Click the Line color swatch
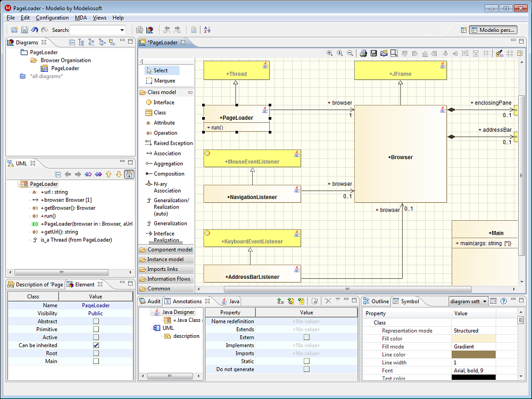 pos(473,354)
